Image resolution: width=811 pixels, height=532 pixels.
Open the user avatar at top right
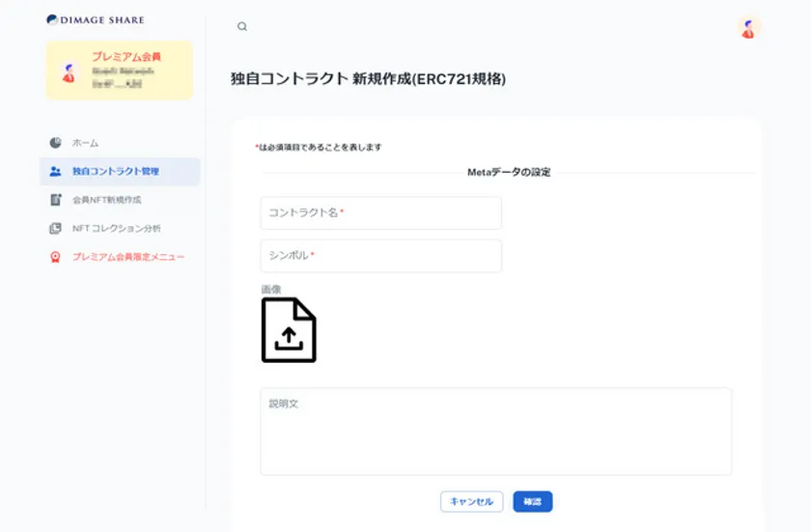tap(748, 29)
